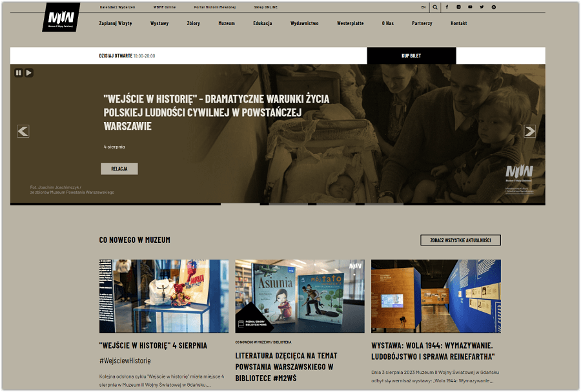Screen dimensions: 581x392
Task: Pause the slideshow autoplay
Action: pyautogui.click(x=19, y=72)
